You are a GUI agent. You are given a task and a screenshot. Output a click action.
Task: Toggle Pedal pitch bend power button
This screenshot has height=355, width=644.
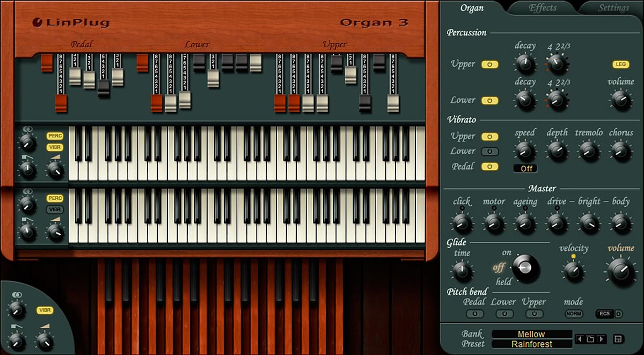[474, 314]
